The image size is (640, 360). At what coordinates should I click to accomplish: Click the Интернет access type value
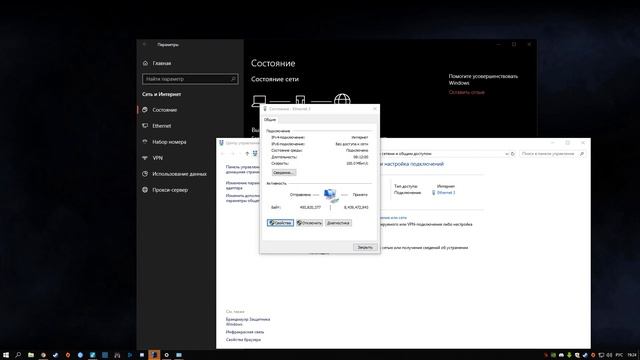coord(446,186)
